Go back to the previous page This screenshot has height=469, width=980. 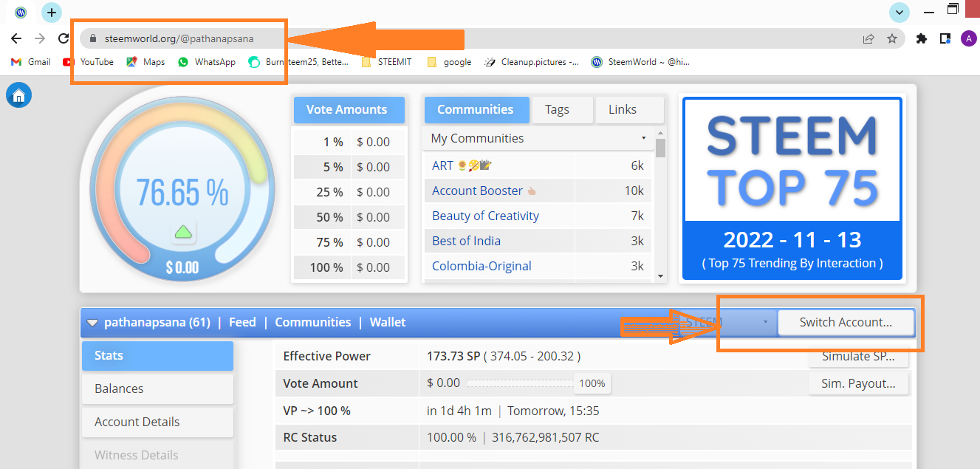pos(16,38)
